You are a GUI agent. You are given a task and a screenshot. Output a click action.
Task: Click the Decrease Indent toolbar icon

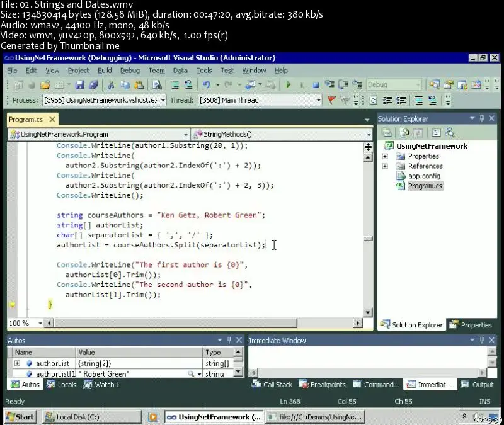[x=387, y=100]
